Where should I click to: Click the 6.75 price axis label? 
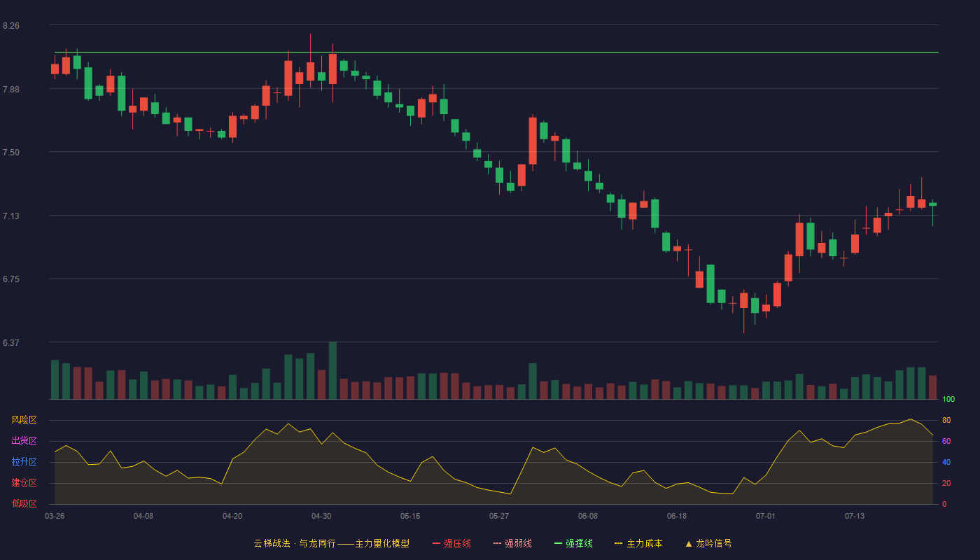point(11,279)
